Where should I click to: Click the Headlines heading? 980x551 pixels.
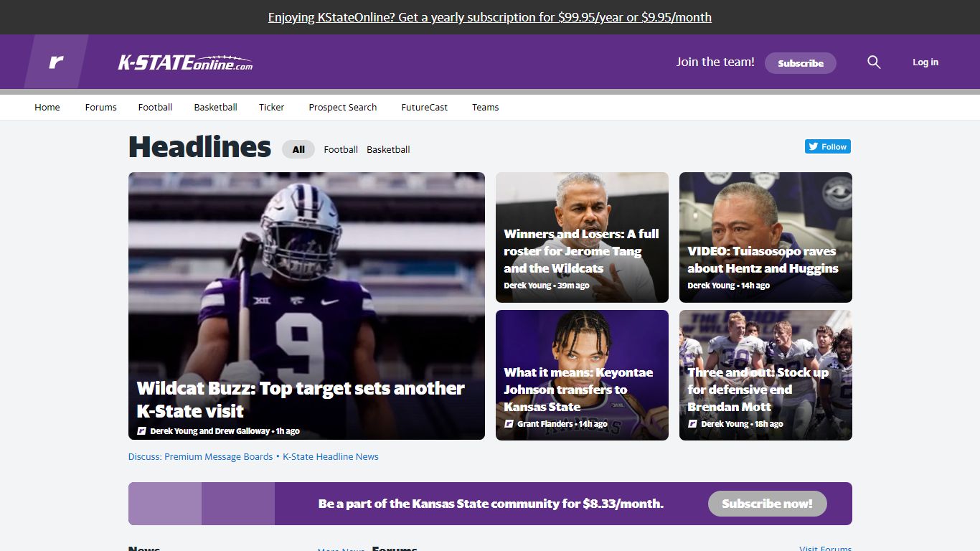(x=199, y=147)
